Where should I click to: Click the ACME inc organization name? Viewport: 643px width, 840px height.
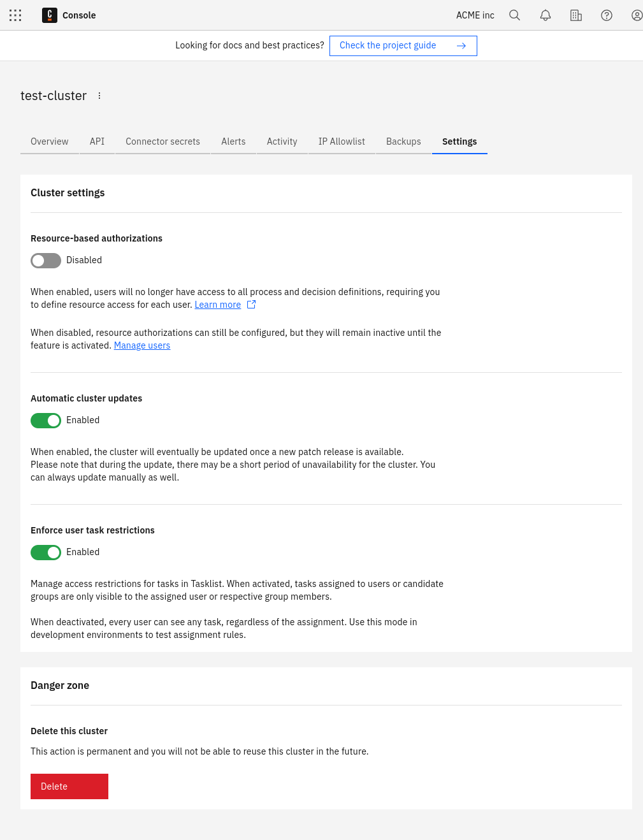point(475,15)
